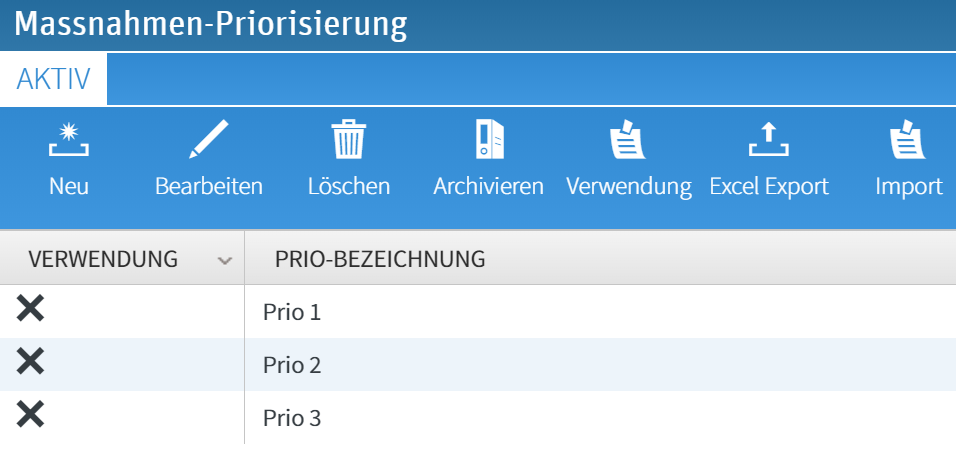Screen dimensions: 956x453
Task: Click the X mark for Prio 3
Action: click(31, 415)
